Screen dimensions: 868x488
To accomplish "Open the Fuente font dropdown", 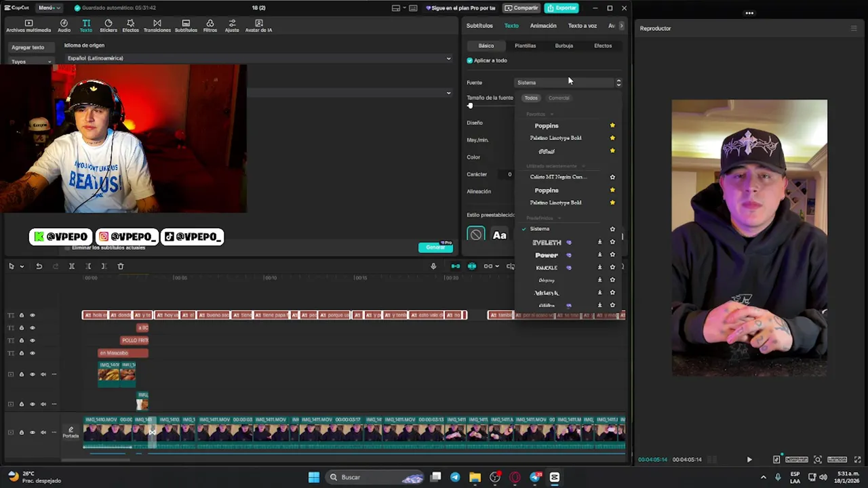I will (568, 83).
